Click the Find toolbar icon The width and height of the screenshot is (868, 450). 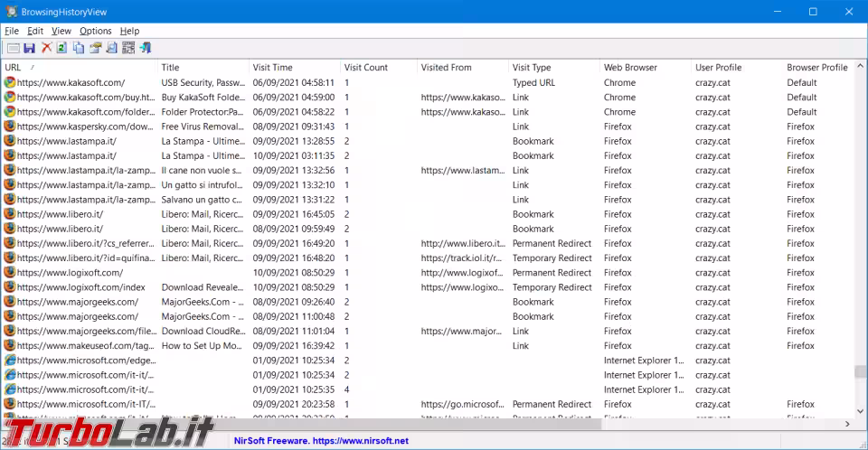click(112, 48)
